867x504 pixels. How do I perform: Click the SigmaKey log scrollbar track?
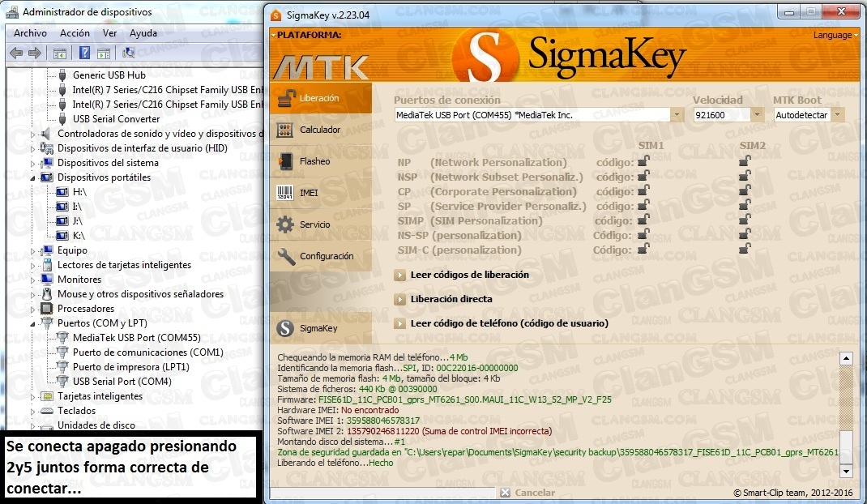click(x=846, y=415)
